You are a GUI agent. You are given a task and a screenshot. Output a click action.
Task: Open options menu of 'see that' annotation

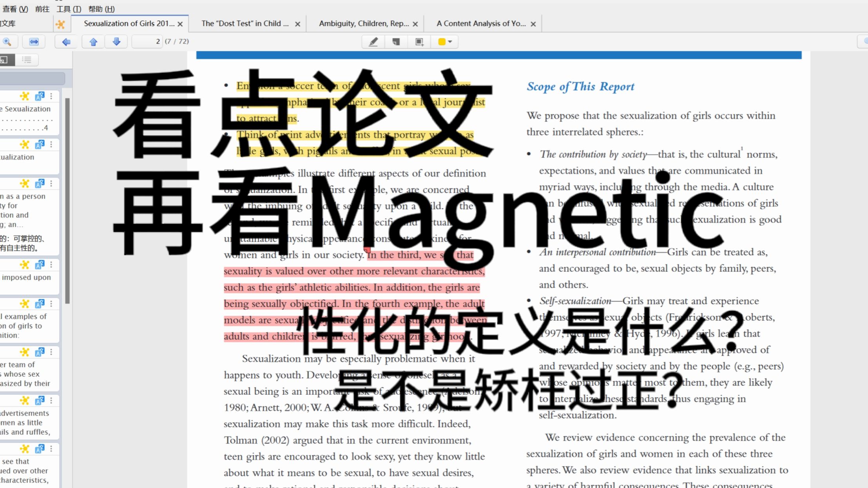51,449
